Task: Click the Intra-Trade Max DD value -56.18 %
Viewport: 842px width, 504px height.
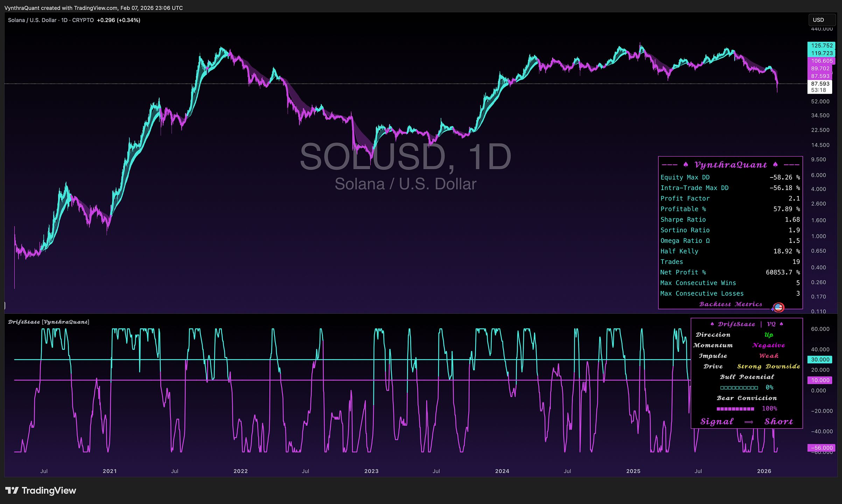Action: click(x=785, y=188)
